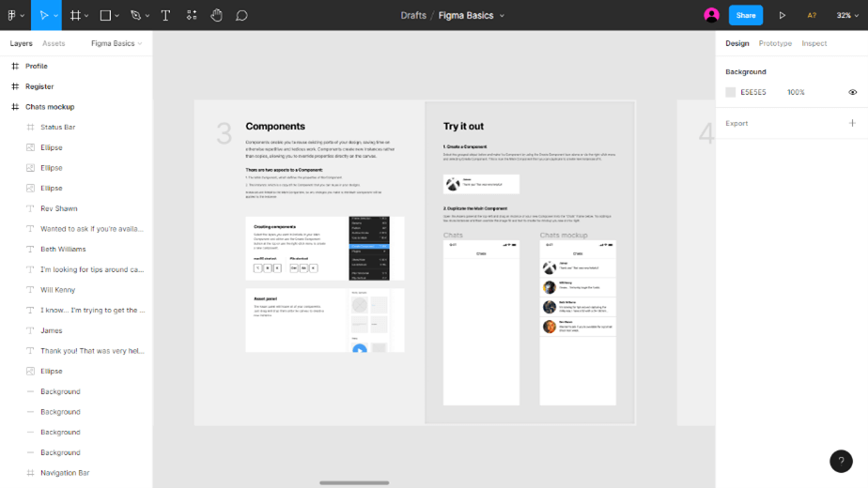Screen dimensions: 868x488
Task: Select the Rectangle shape tool
Action: coord(105,16)
